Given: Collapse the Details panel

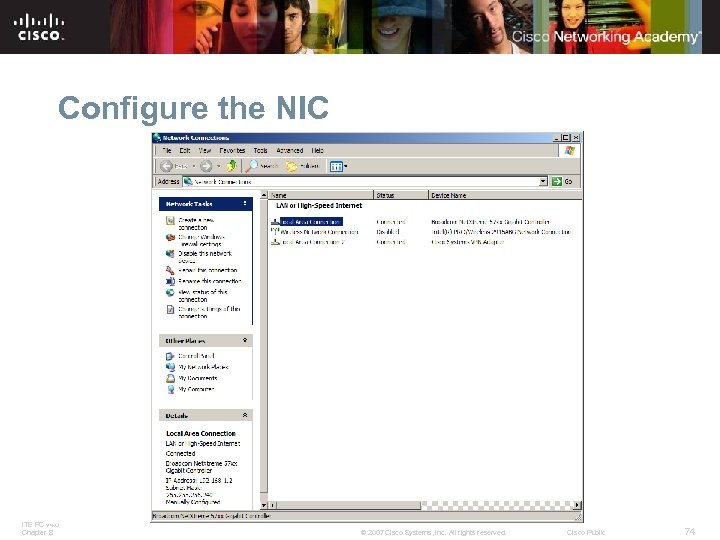Looking at the screenshot, I should pyautogui.click(x=245, y=415).
